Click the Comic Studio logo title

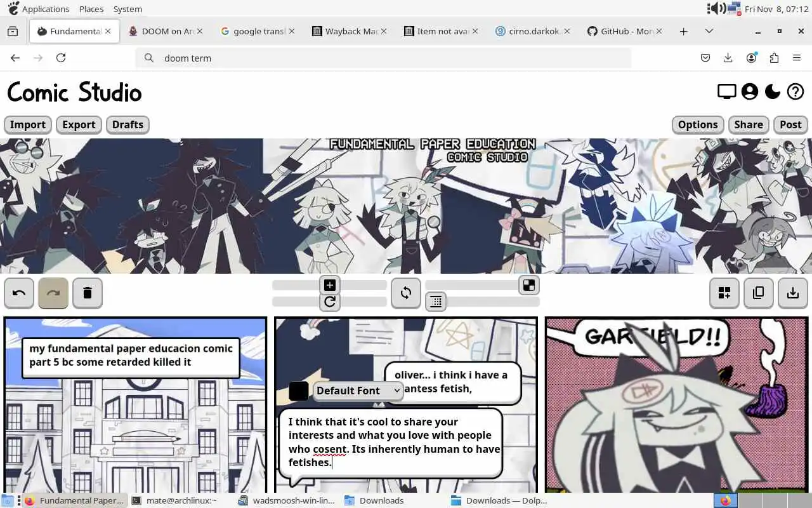(x=74, y=93)
